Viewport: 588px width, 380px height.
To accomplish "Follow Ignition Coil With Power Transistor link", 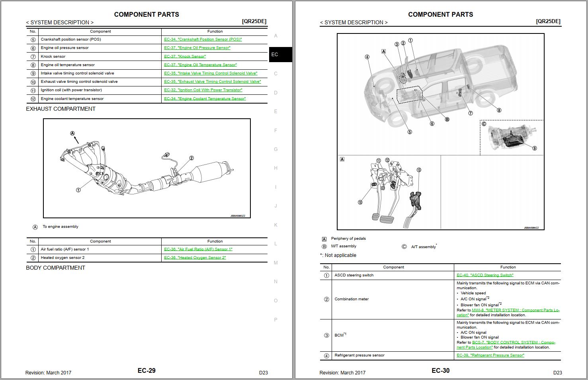I will (203, 90).
